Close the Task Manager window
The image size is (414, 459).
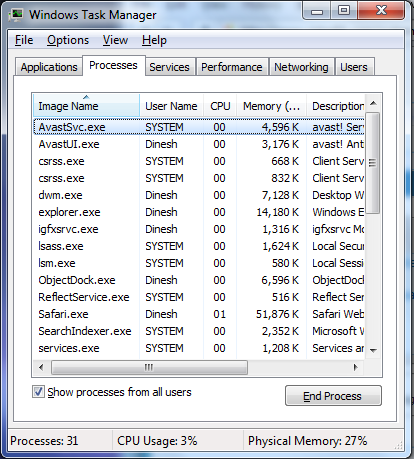[381, 11]
